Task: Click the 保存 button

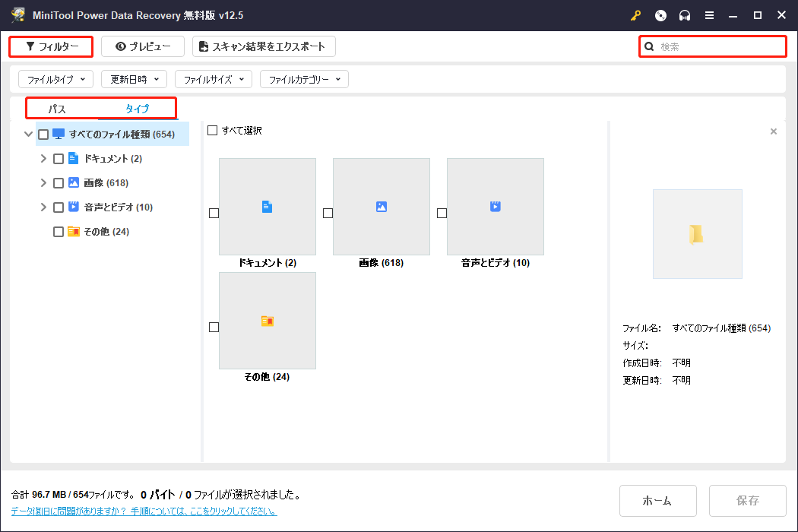Action: coord(747,501)
